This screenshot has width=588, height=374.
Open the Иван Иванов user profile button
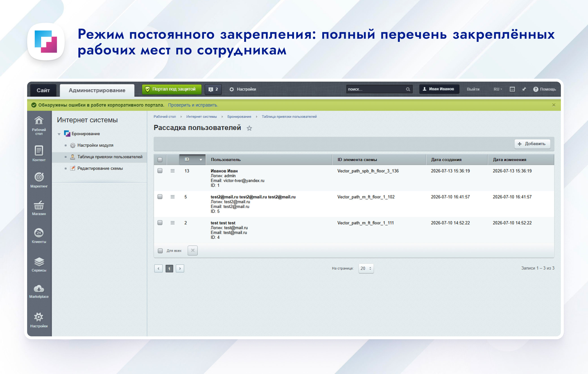tap(439, 89)
